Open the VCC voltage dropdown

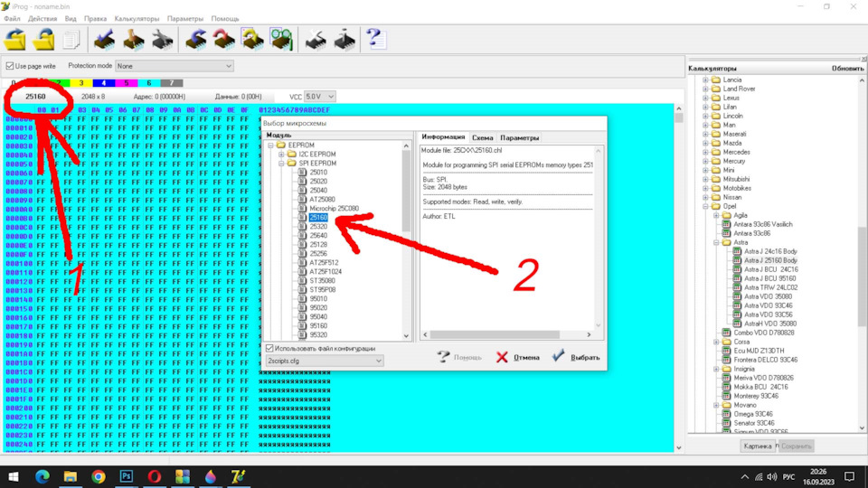320,97
